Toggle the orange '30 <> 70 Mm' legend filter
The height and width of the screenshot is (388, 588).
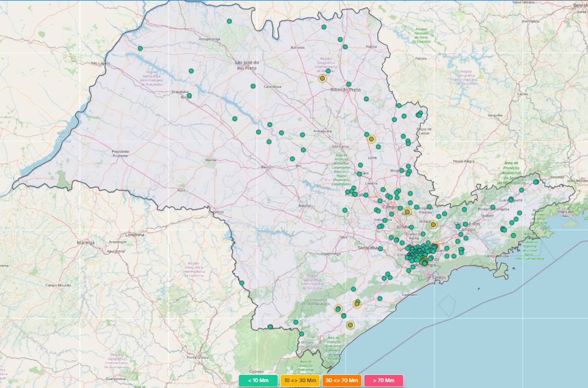(x=341, y=380)
